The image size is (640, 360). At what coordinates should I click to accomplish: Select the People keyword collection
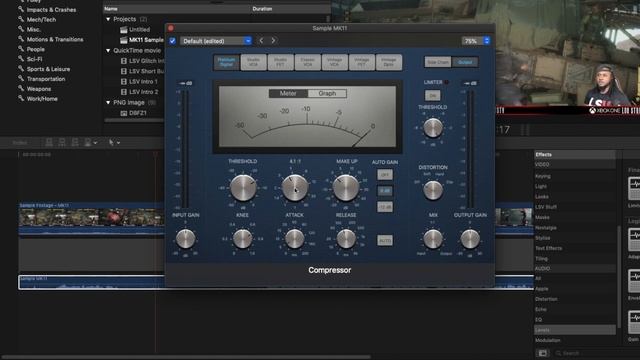pos(36,49)
